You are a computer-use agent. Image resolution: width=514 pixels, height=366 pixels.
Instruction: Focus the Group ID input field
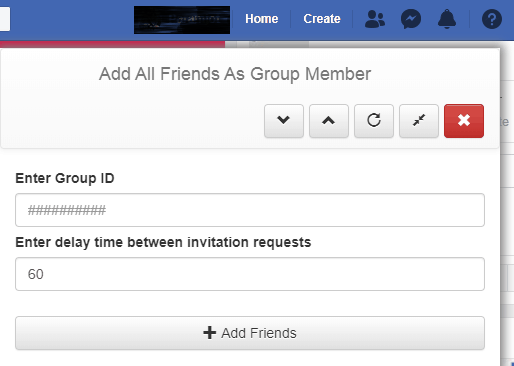coord(250,210)
